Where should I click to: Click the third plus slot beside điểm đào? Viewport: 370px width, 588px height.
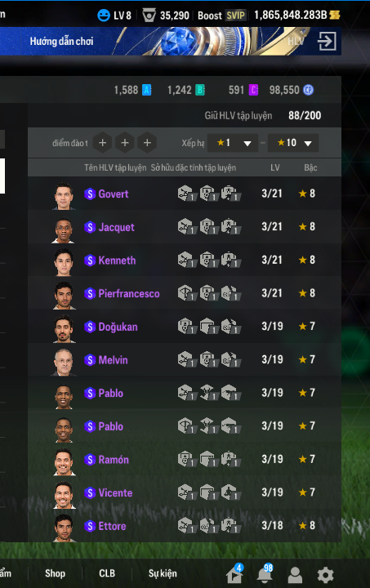coord(147,143)
